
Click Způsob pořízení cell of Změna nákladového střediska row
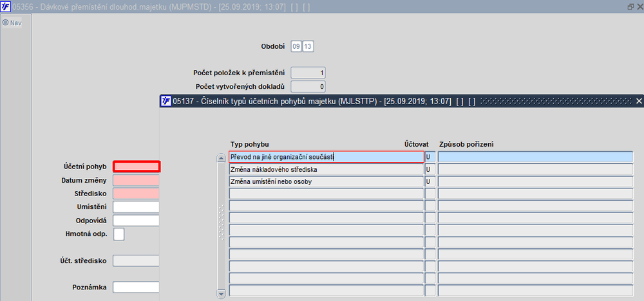click(x=536, y=169)
